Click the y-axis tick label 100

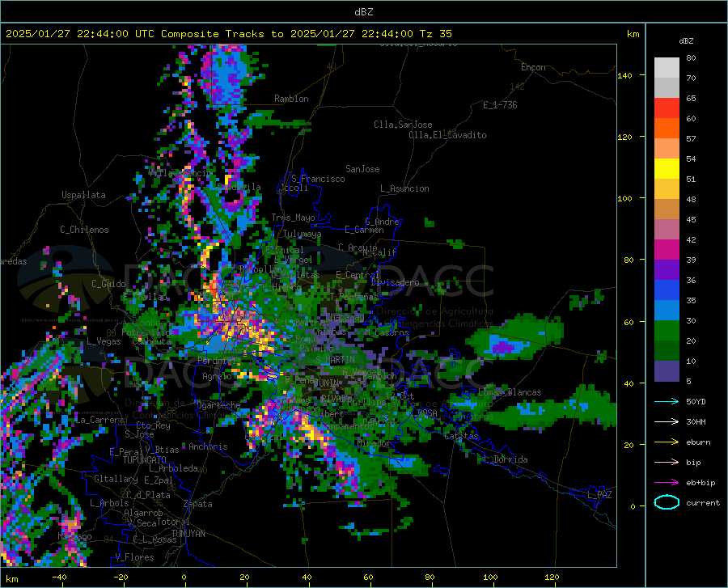(624, 198)
